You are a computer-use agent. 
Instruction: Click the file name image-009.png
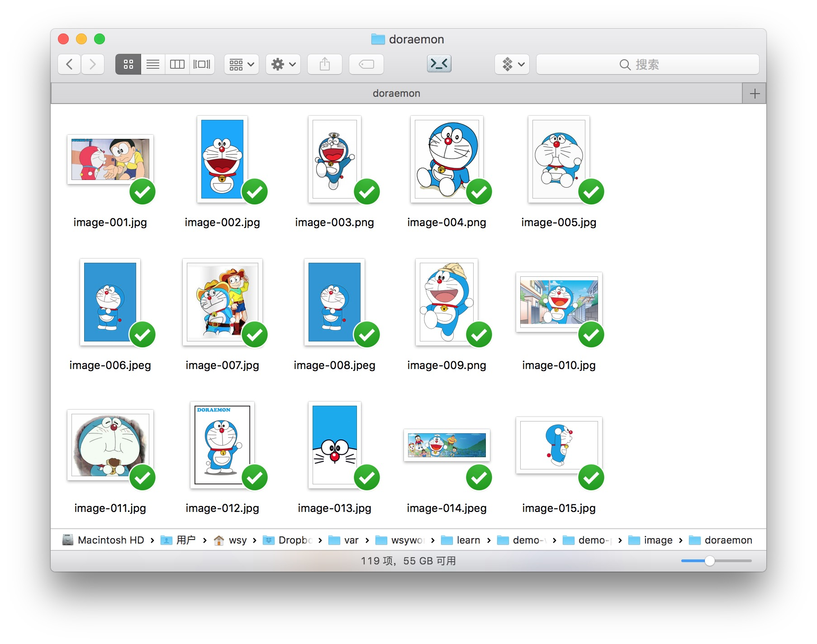[x=446, y=365]
